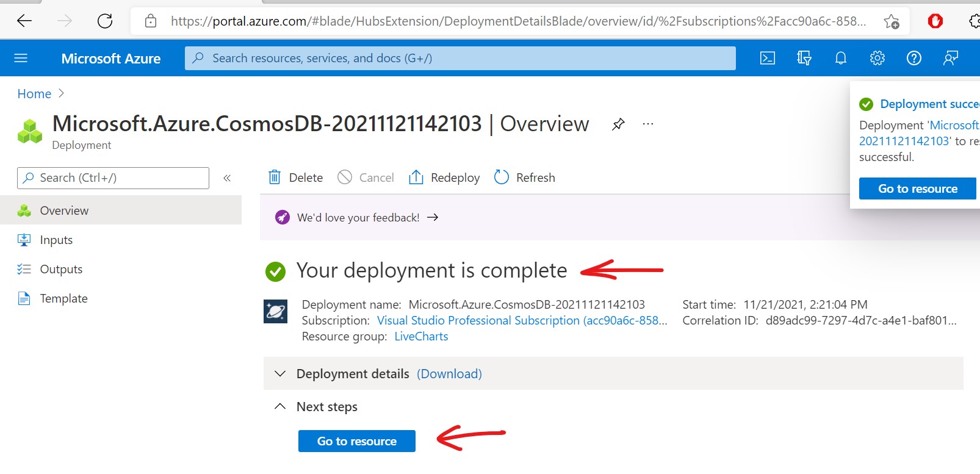Select Inputs in the side menu
Image resolution: width=980 pixels, height=474 pixels.
(56, 240)
